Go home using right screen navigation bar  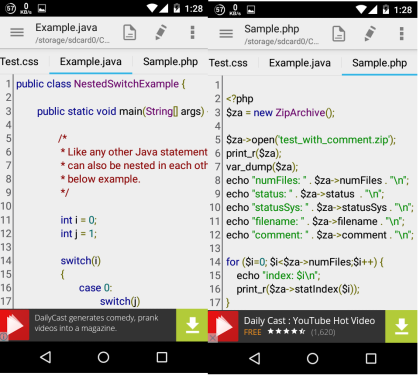tap(312, 359)
